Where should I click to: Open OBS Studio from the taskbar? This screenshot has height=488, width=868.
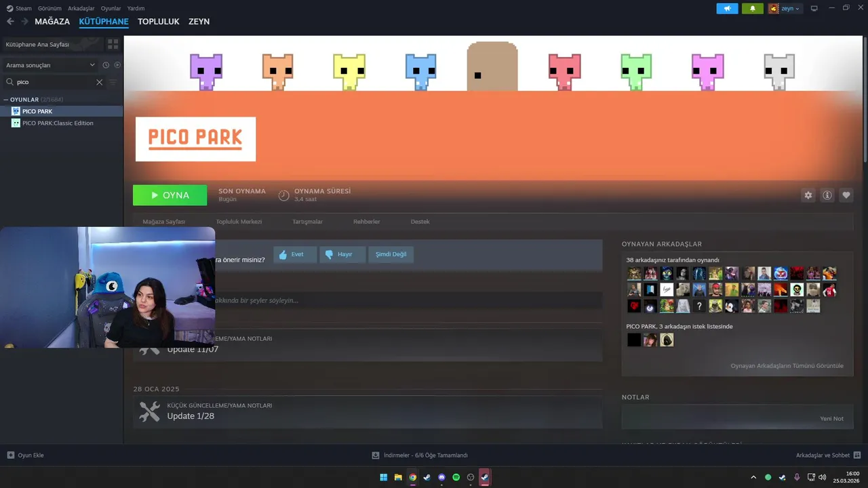click(x=471, y=477)
